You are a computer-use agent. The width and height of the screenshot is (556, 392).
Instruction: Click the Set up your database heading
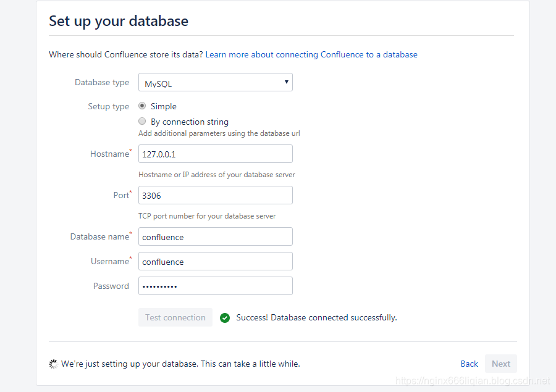(119, 21)
